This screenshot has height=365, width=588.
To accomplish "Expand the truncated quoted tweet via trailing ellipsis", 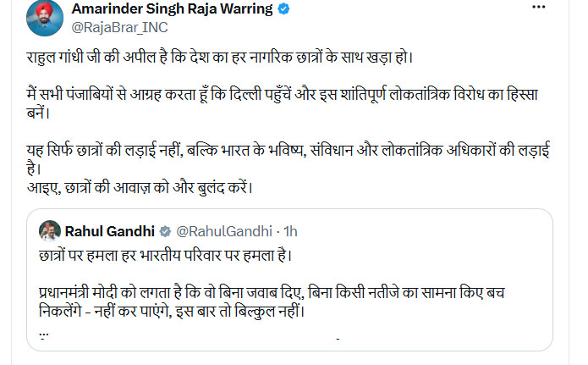I will 44,335.
